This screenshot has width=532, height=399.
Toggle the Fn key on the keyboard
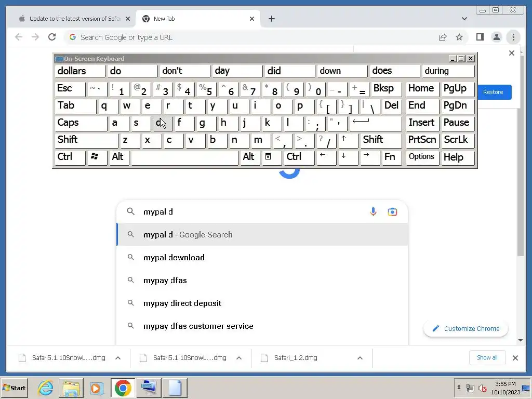392,157
